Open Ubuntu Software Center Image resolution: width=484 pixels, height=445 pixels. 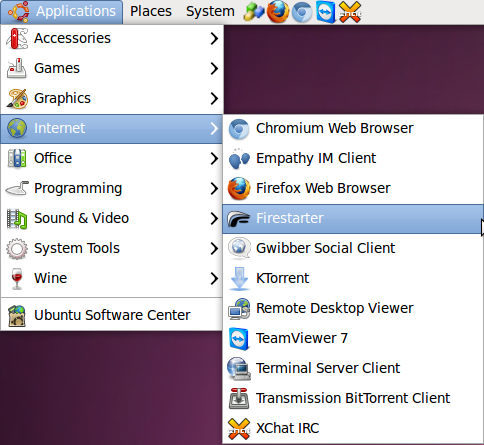[112, 315]
